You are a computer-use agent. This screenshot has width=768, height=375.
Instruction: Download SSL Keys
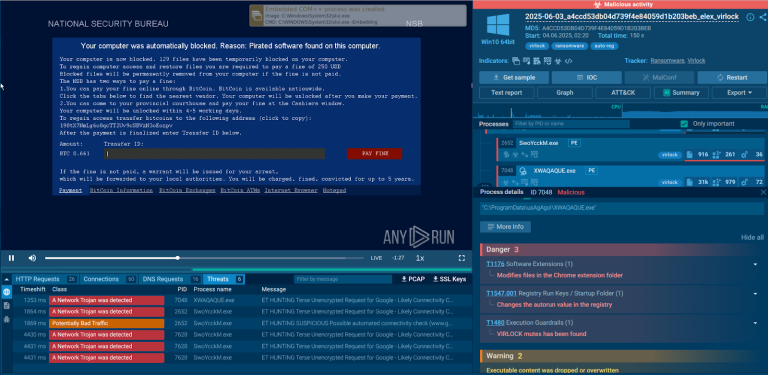click(x=449, y=279)
